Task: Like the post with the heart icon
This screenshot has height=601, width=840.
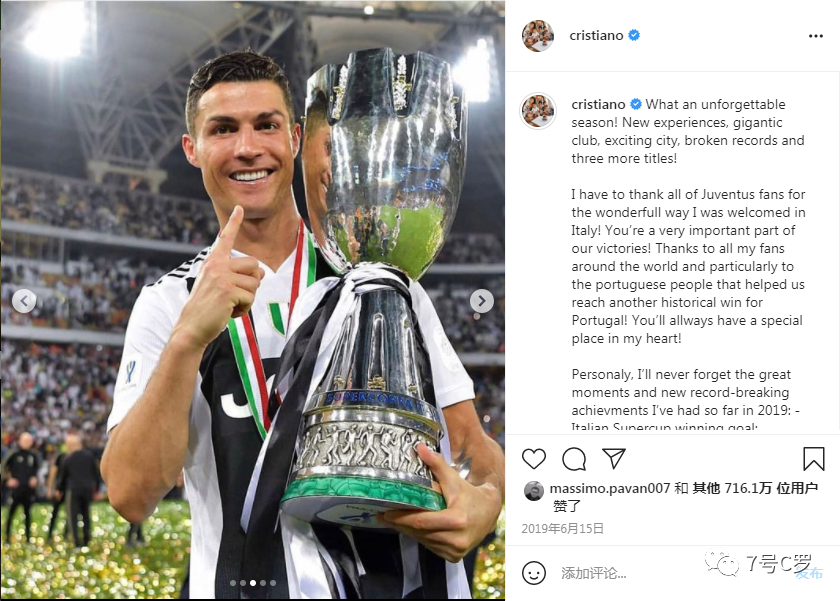Action: coord(534,459)
